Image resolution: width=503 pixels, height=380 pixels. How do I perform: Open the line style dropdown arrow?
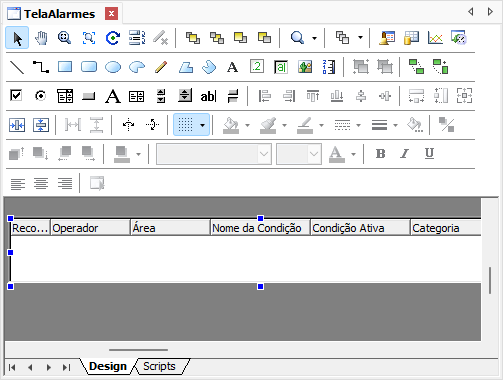click(358, 125)
